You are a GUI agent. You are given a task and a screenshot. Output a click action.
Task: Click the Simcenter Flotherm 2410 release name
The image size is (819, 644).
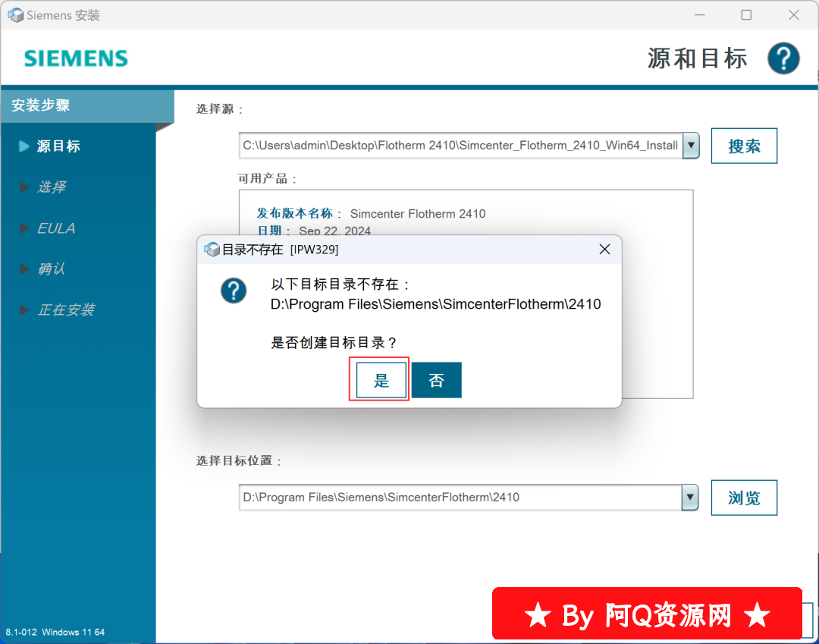tap(417, 214)
